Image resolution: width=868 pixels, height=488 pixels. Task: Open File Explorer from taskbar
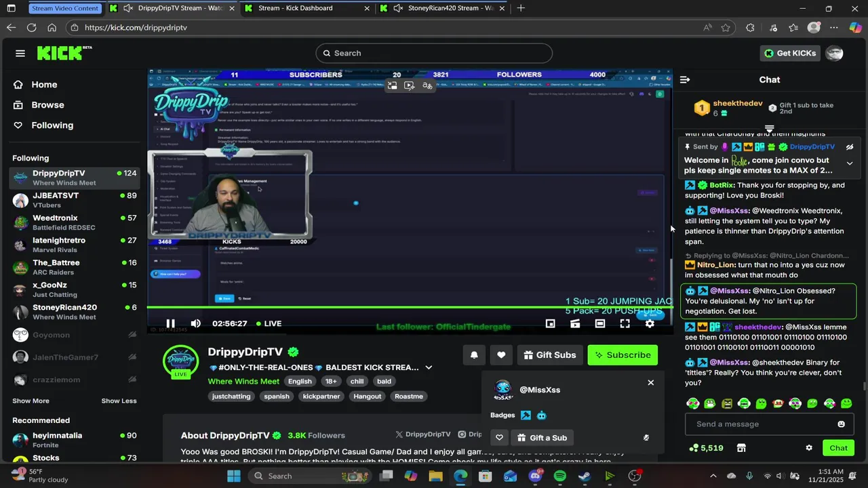click(x=435, y=476)
